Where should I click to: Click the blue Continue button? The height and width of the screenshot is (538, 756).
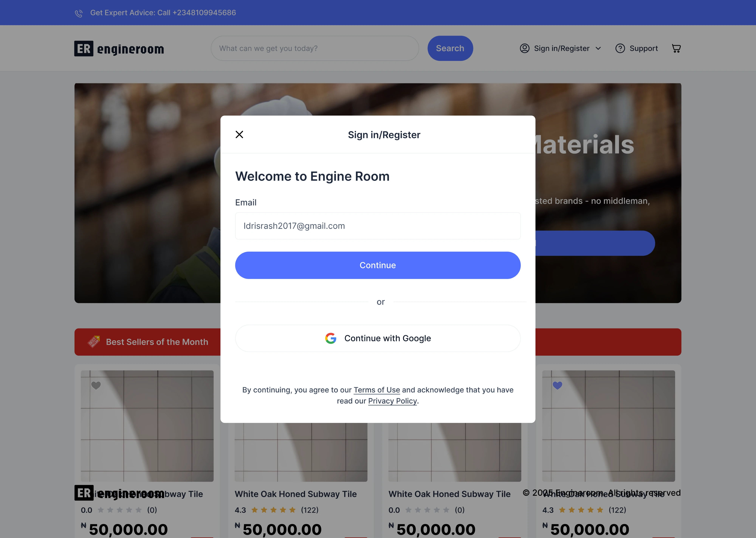(378, 265)
